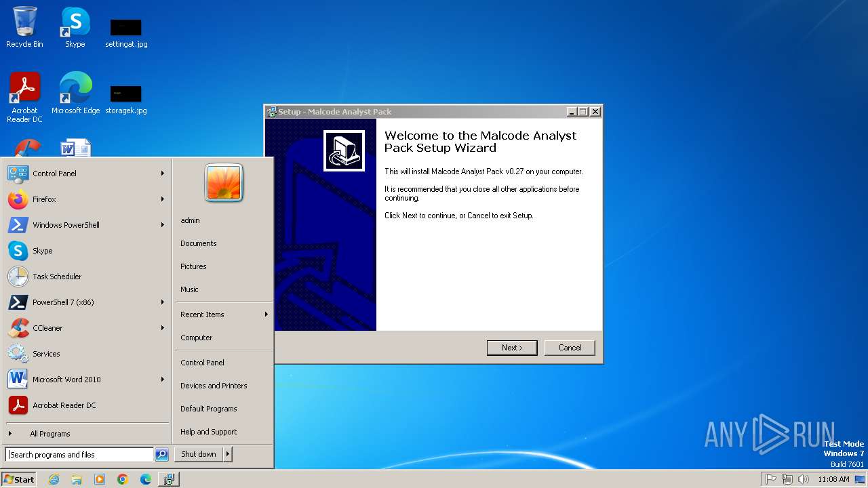Select the Microsoft Edge desktop icon
Image resolution: width=868 pixels, height=488 pixels.
click(x=75, y=93)
